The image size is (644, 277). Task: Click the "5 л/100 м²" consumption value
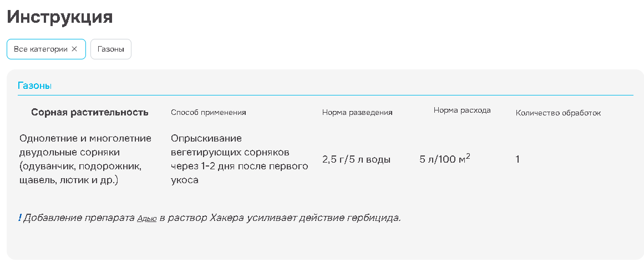445,159
